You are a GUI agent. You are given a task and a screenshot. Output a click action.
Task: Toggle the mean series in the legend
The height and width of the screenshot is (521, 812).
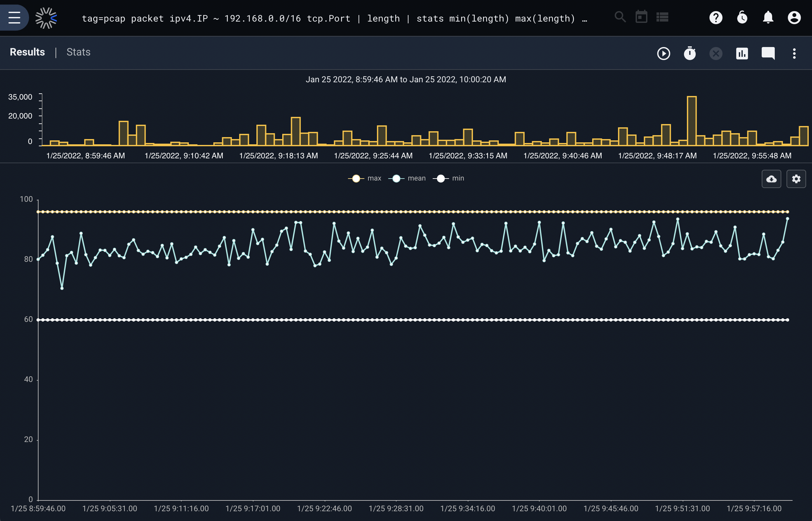(x=407, y=178)
